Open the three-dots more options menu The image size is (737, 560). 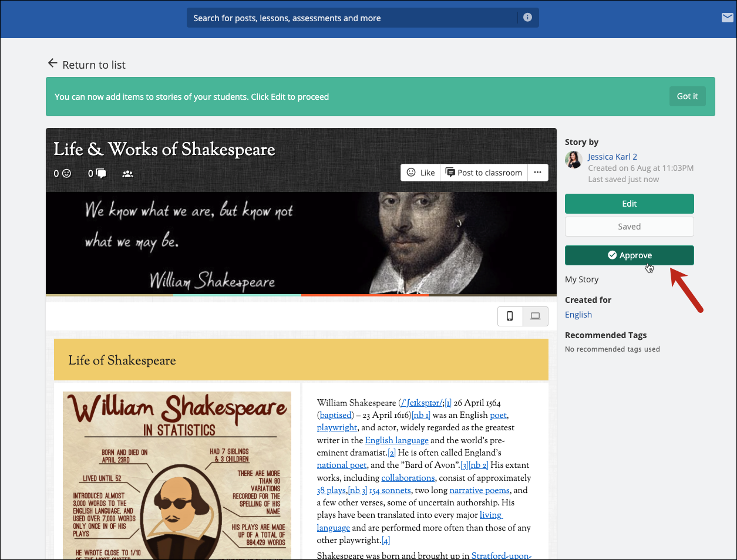click(x=537, y=173)
